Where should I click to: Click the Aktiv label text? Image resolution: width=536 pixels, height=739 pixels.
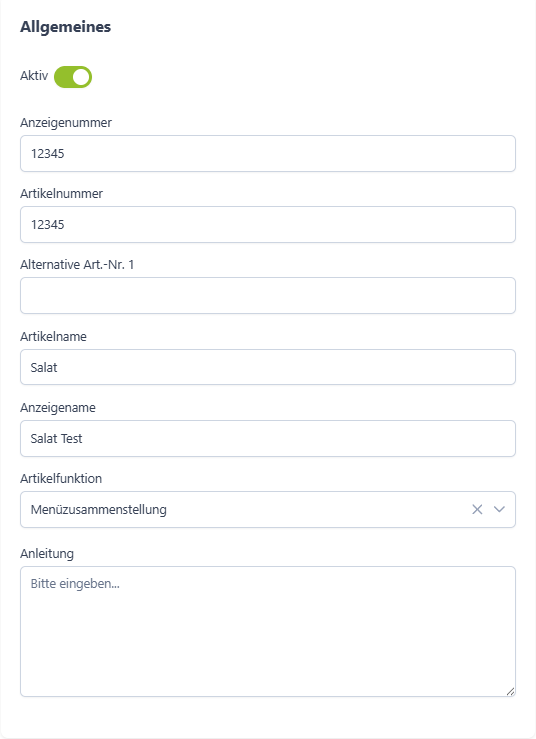pos(34,75)
